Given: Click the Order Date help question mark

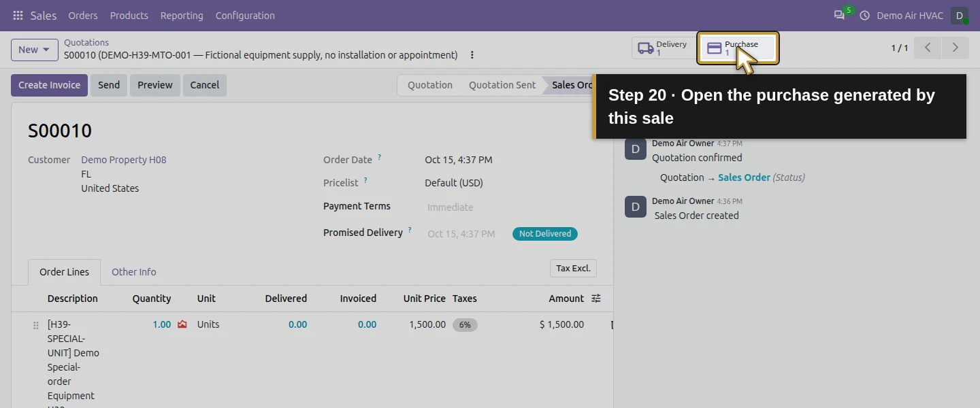Looking at the screenshot, I should pyautogui.click(x=380, y=157).
